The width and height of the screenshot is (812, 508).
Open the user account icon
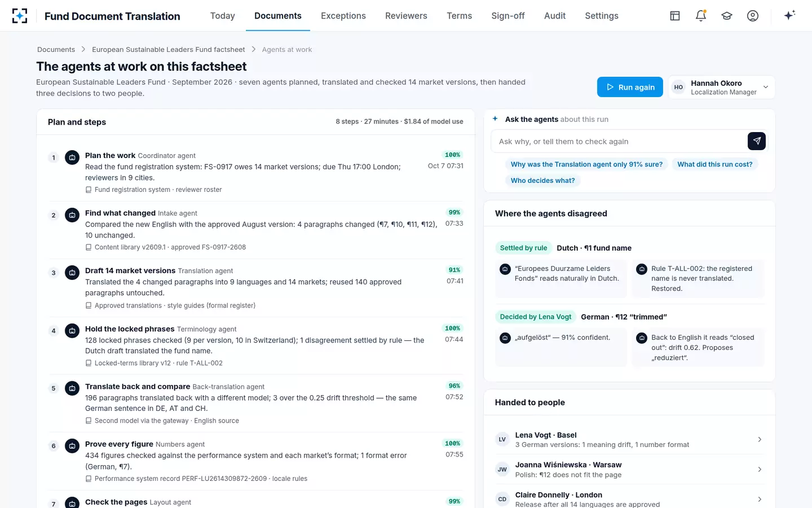pos(753,16)
